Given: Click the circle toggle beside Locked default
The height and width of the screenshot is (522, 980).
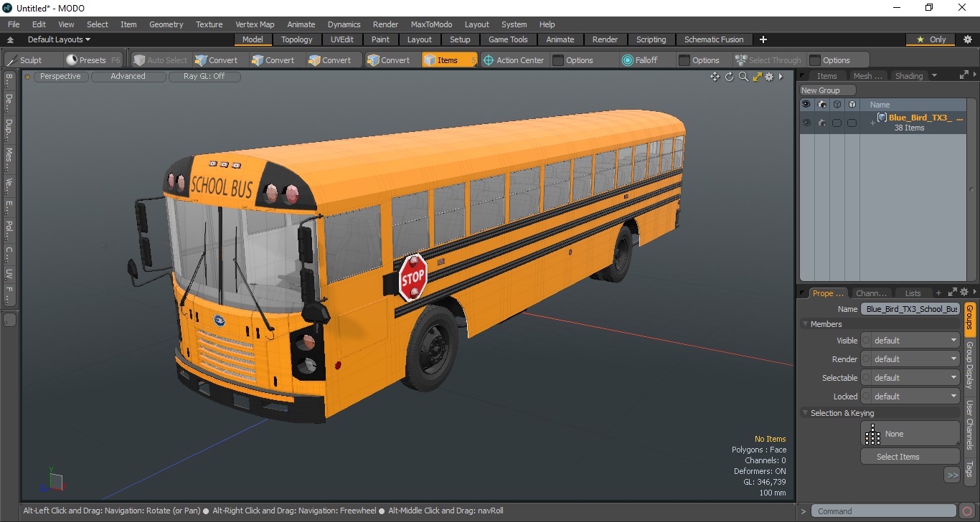Looking at the screenshot, I should point(866,397).
